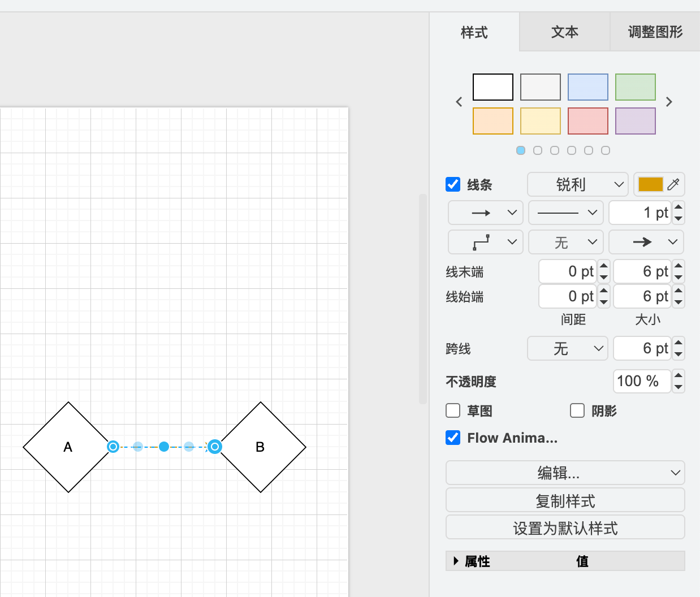Switch to the 文本 tab
This screenshot has width=700, height=597.
click(564, 32)
